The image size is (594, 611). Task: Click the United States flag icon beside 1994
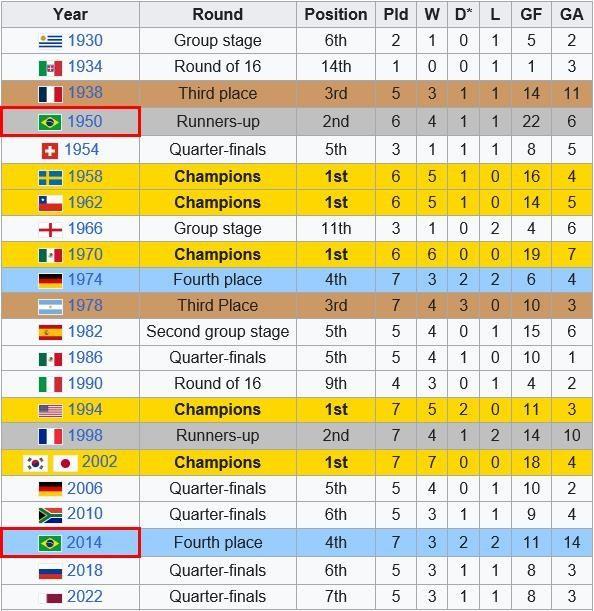[x=50, y=411]
